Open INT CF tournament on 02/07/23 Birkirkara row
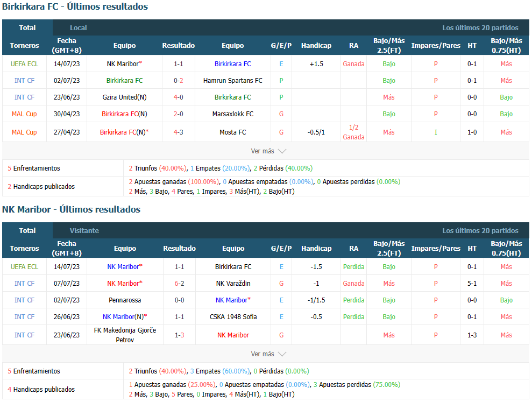532x402 pixels. (24, 81)
